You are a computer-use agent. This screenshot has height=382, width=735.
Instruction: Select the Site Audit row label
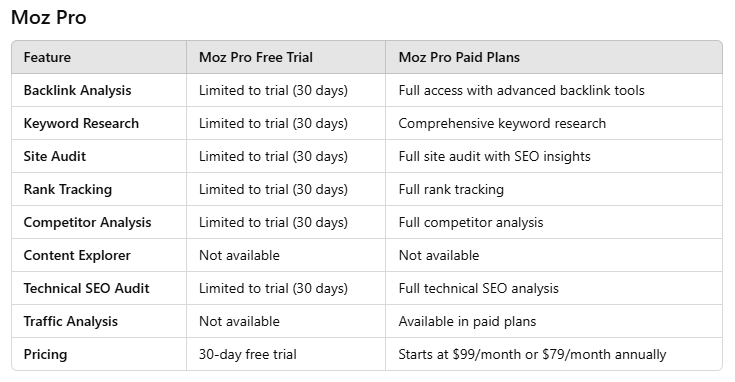tap(55, 156)
